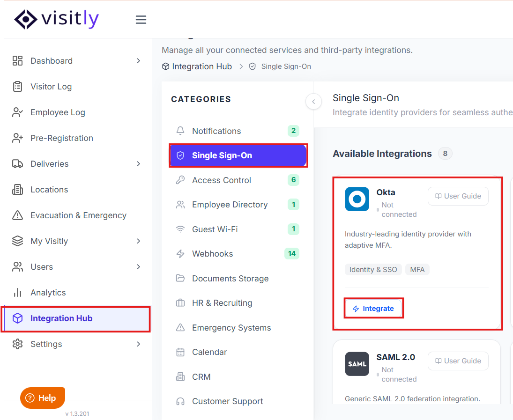Click the Identity & SSO tag

pyautogui.click(x=373, y=270)
